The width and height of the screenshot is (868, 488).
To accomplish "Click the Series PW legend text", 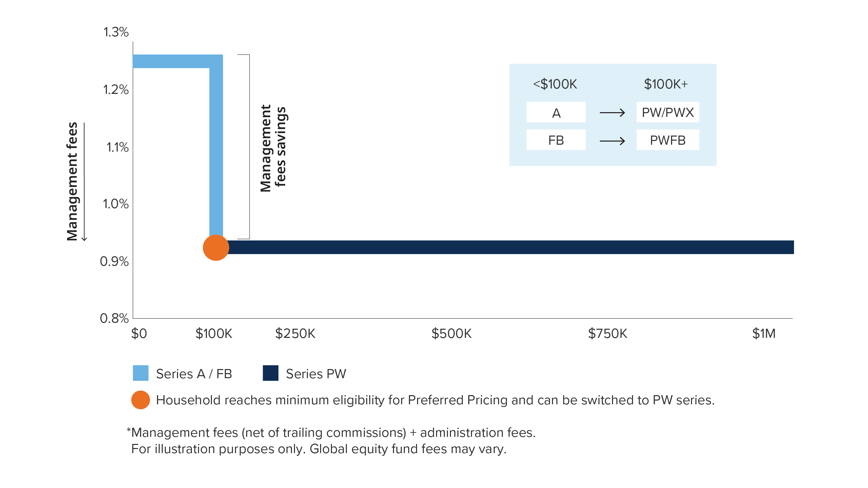I will pyautogui.click(x=316, y=374).
